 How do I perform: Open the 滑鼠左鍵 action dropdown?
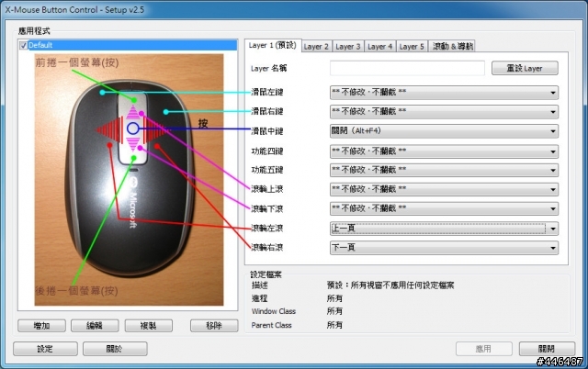point(444,92)
